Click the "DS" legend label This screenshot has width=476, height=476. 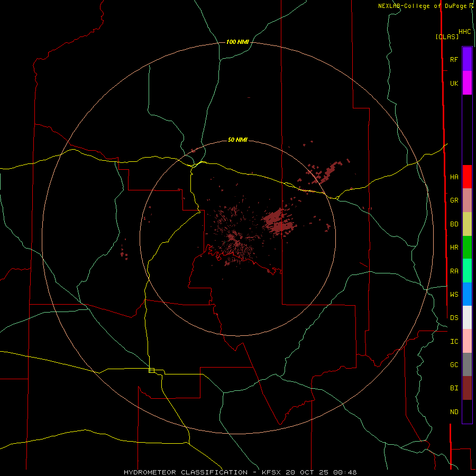pos(454,318)
